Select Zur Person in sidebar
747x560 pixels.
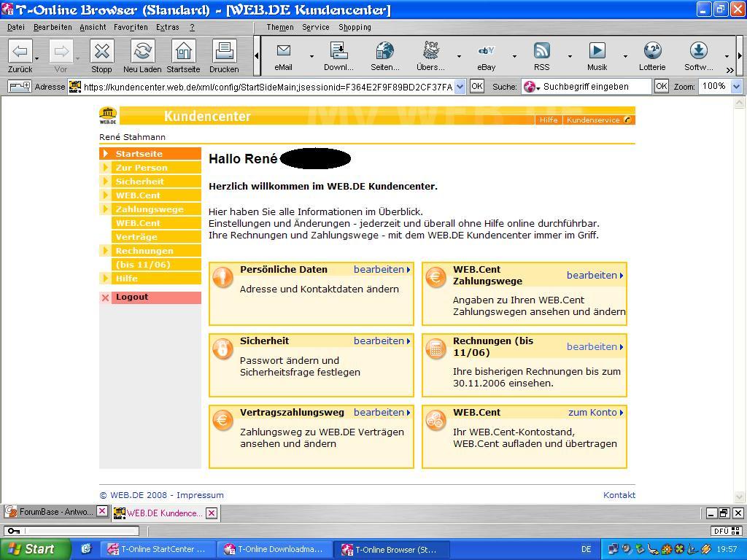(150, 168)
